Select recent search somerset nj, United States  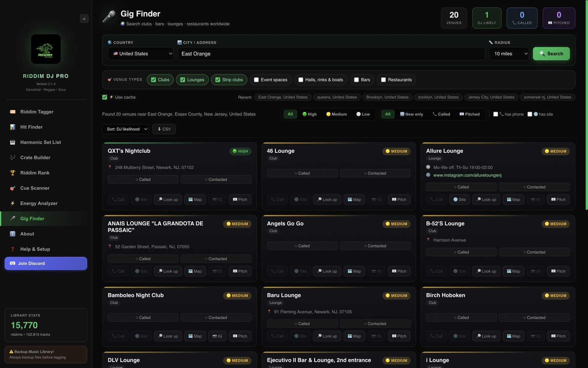click(x=547, y=97)
